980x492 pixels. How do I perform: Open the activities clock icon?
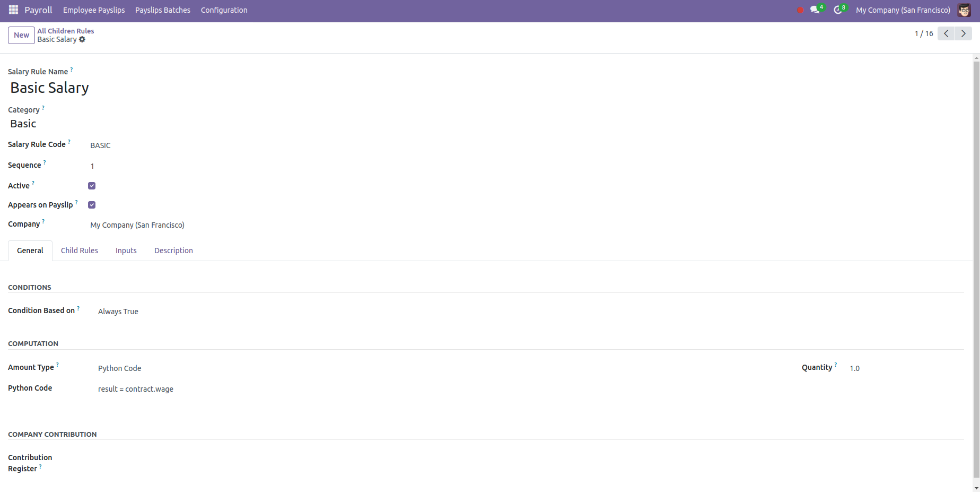tap(838, 10)
